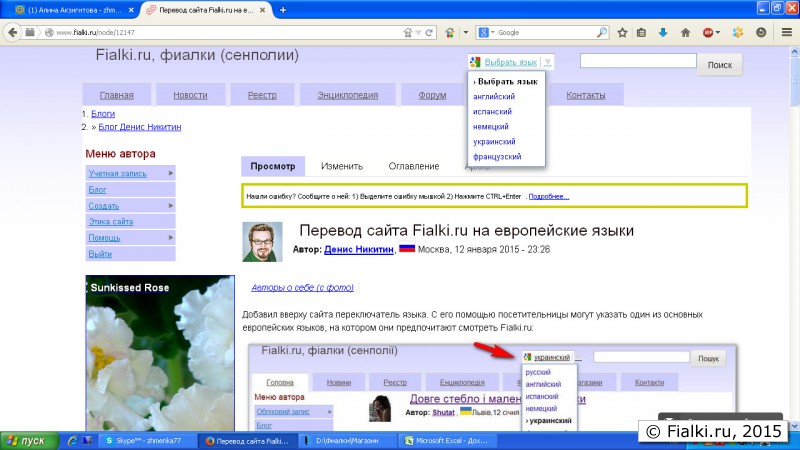Close the Перевод сайта Fialki.ru tab

point(262,10)
